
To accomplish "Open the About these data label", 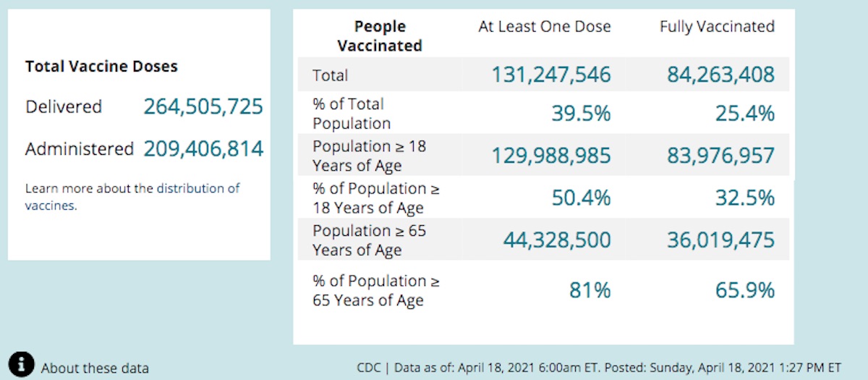I will [95, 368].
